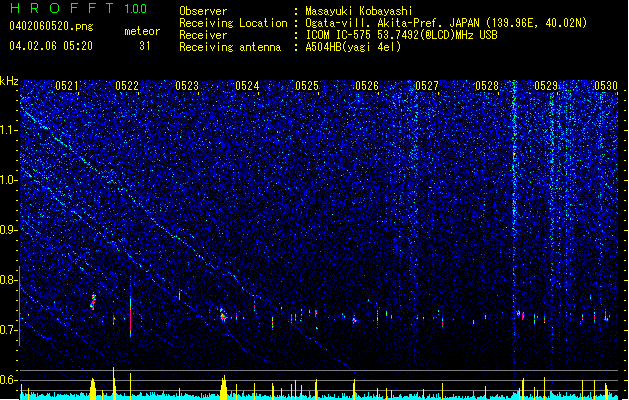629x400 pixels.
Task: Select the meteor count 31
Action: click(x=145, y=46)
